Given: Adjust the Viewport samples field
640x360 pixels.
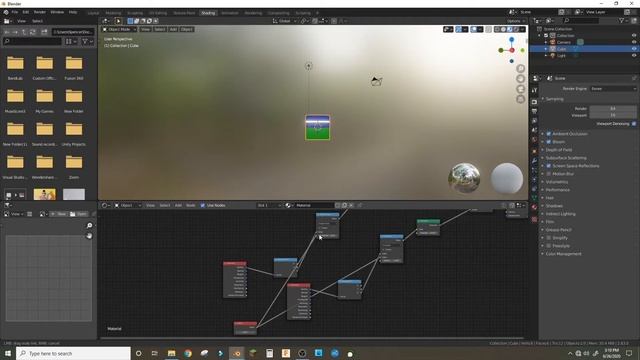Looking at the screenshot, I should (613, 115).
